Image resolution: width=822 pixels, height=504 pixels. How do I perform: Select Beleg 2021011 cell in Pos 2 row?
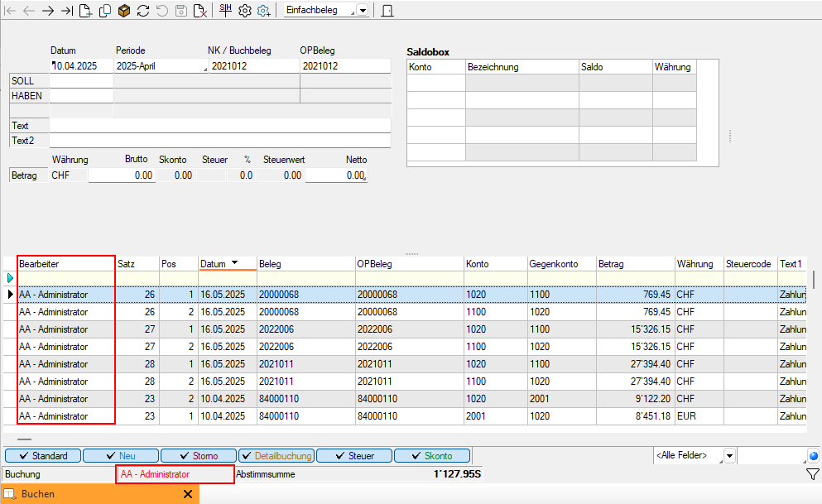point(305,382)
